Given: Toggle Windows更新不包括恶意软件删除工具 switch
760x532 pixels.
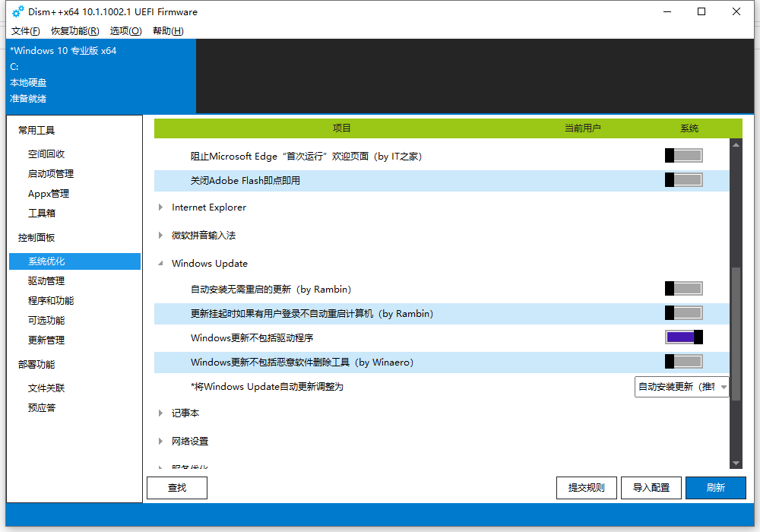Looking at the screenshot, I should pyautogui.click(x=683, y=362).
